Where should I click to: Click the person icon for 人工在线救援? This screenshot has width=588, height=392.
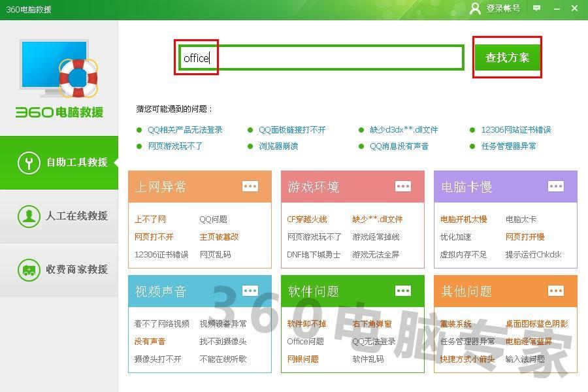[29, 216]
